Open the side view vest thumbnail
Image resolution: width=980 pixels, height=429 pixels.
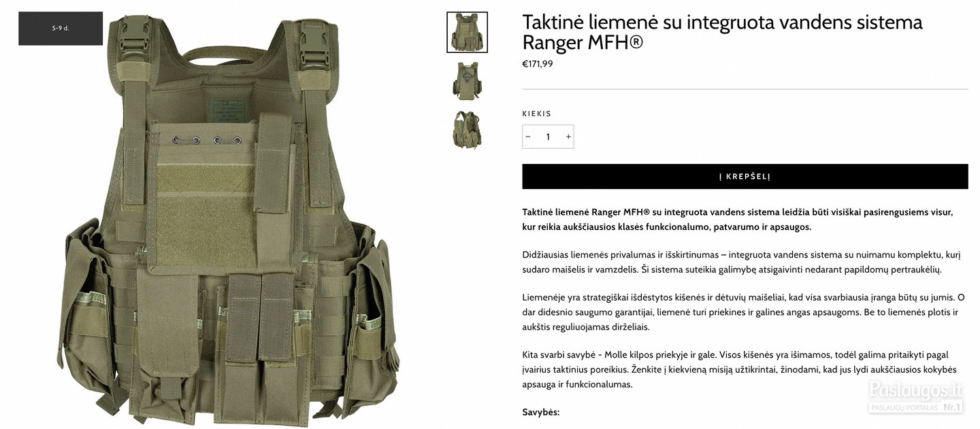tap(467, 130)
